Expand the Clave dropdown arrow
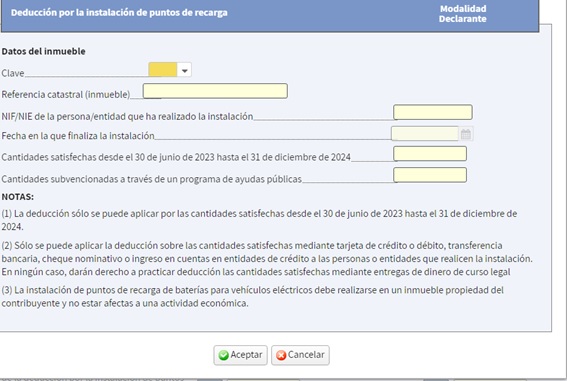Viewport: 567px width, 381px height. (184, 70)
